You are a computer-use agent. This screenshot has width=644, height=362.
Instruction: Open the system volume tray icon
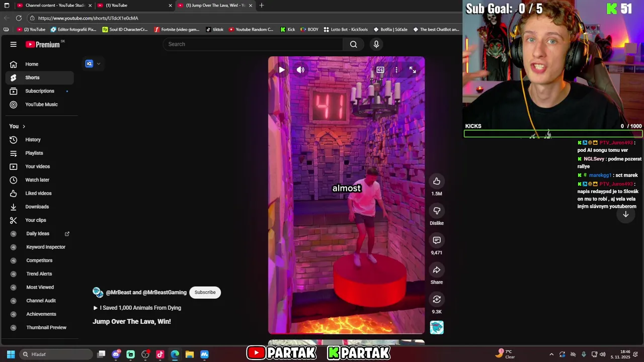point(603,354)
